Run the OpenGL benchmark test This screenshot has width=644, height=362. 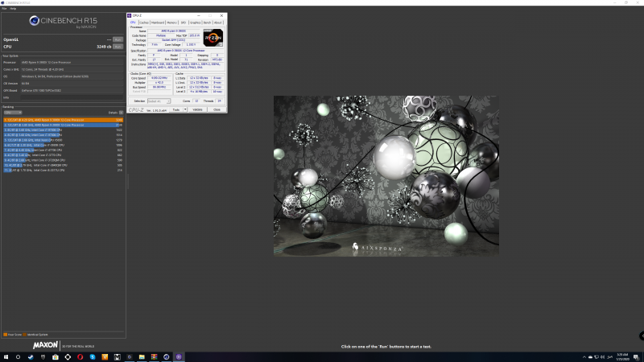pyautogui.click(x=118, y=39)
